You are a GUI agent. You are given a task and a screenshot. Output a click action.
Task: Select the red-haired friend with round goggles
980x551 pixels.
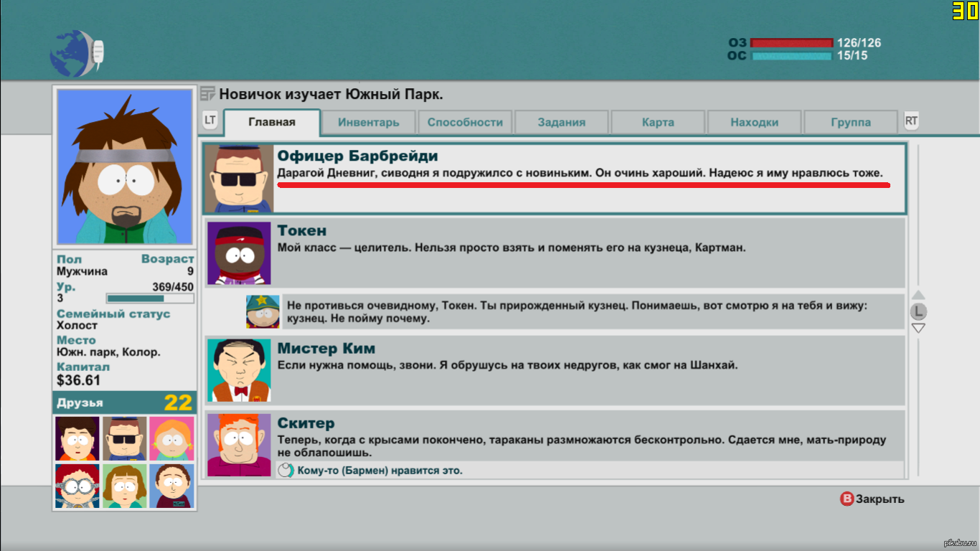click(x=77, y=486)
